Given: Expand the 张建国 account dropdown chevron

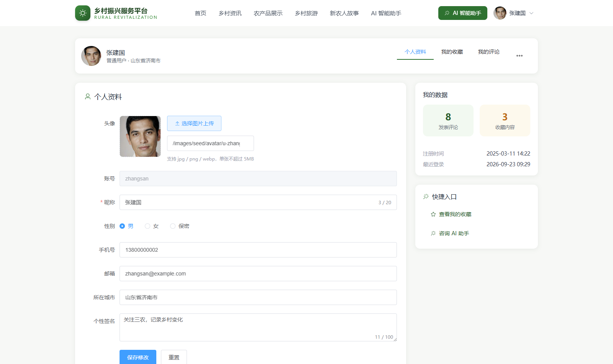Looking at the screenshot, I should coord(531,13).
